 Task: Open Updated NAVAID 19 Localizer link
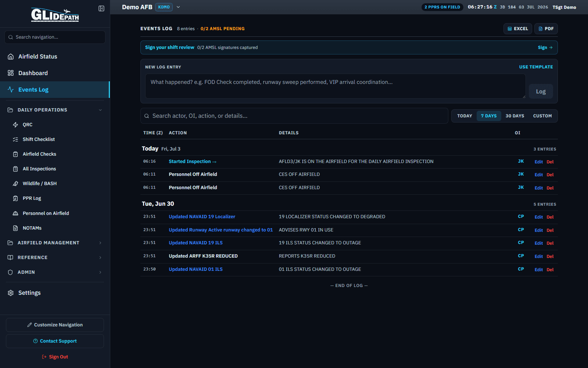tap(202, 217)
